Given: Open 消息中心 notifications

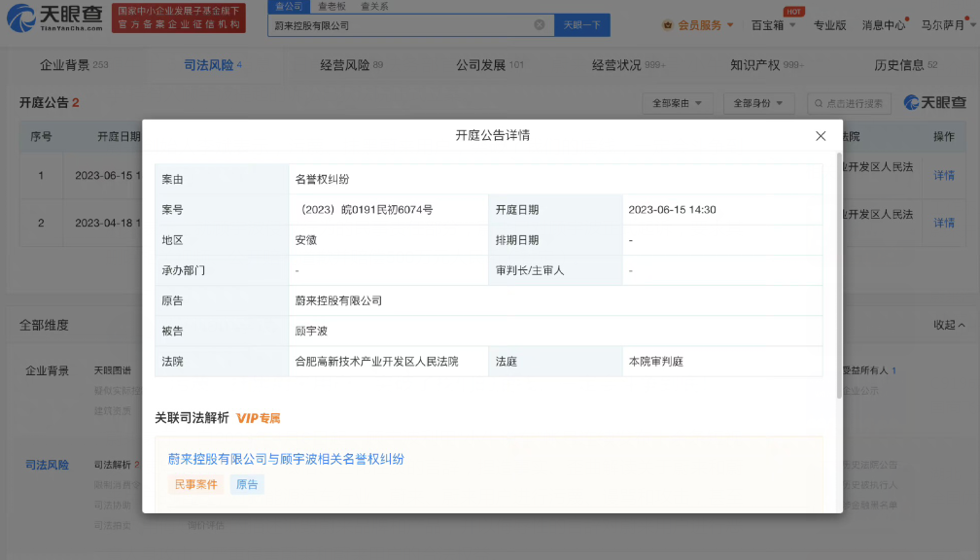Looking at the screenshot, I should click(884, 25).
